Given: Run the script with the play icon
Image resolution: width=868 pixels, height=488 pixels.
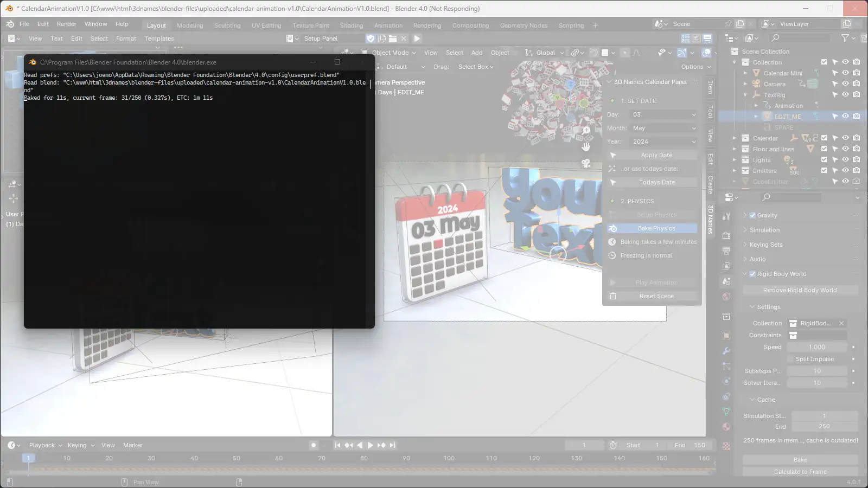Looking at the screenshot, I should click(x=417, y=38).
